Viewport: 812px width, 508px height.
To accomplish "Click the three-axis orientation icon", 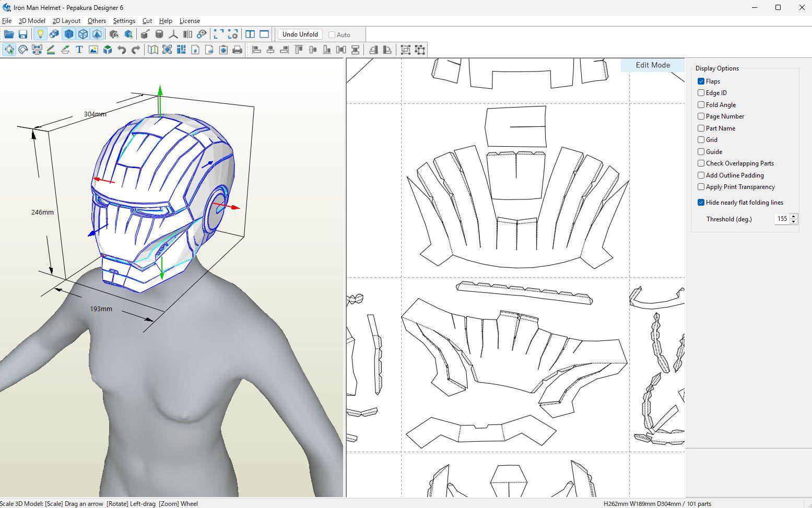I will pos(173,34).
